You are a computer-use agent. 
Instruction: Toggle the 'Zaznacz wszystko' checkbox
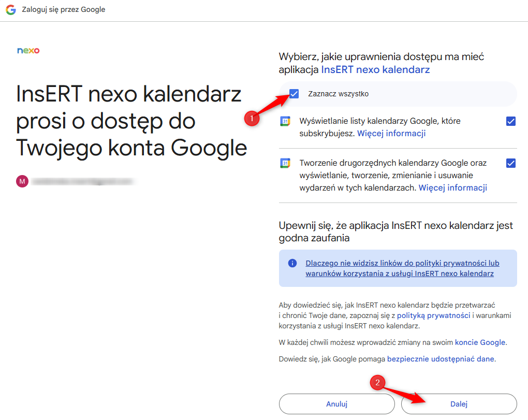[x=294, y=94]
